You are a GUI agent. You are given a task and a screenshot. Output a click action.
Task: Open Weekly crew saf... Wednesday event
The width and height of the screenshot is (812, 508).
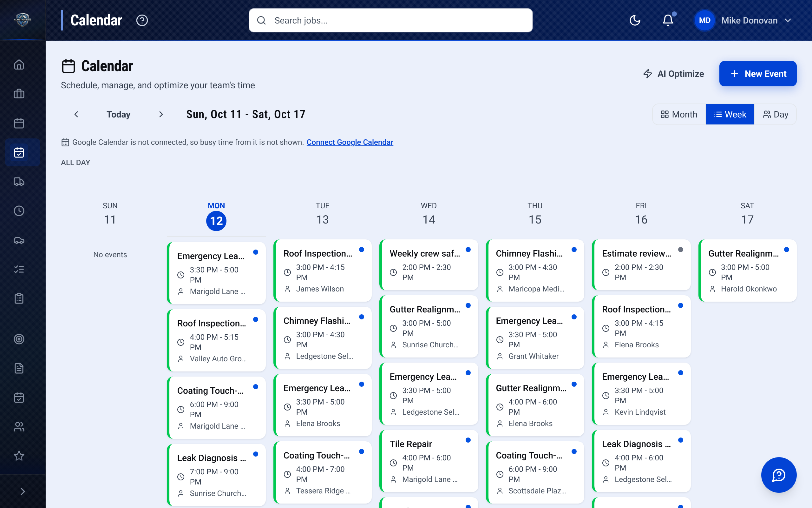(x=429, y=265)
